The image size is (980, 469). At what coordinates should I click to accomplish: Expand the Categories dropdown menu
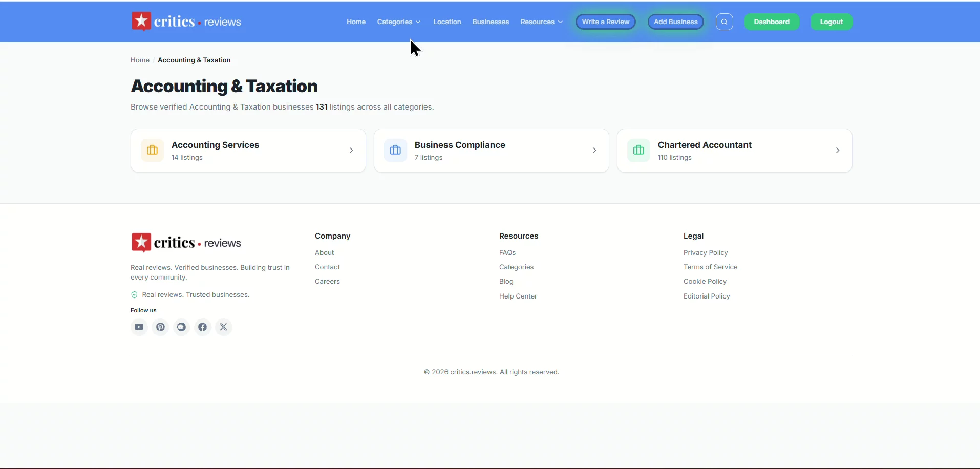pos(399,22)
